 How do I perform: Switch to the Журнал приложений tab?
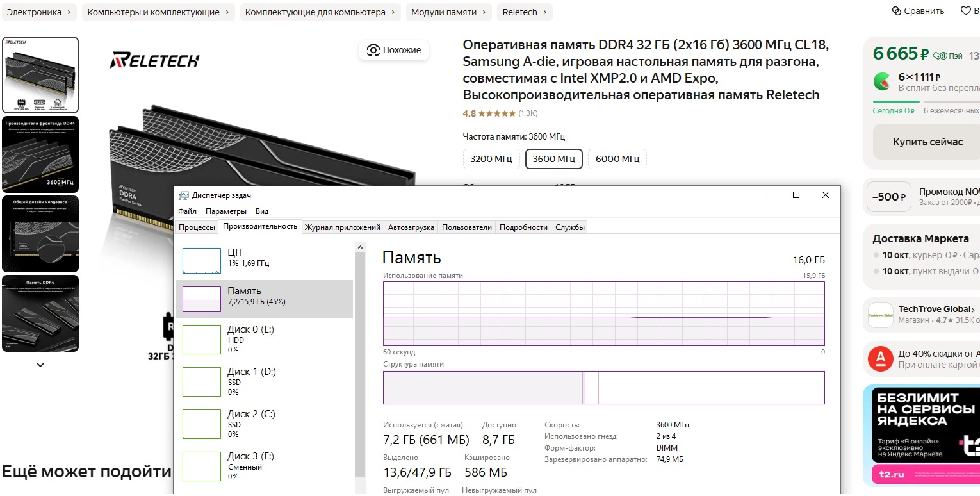(343, 227)
